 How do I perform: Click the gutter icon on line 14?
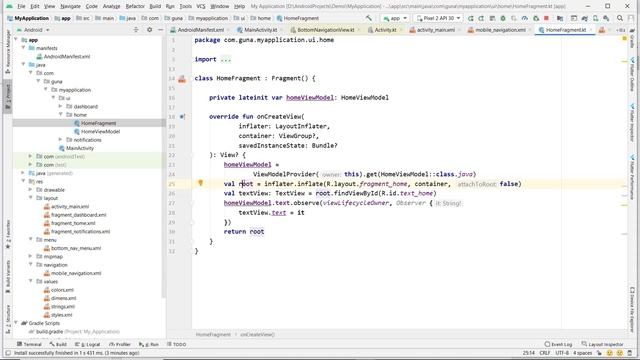pyautogui.click(x=182, y=79)
